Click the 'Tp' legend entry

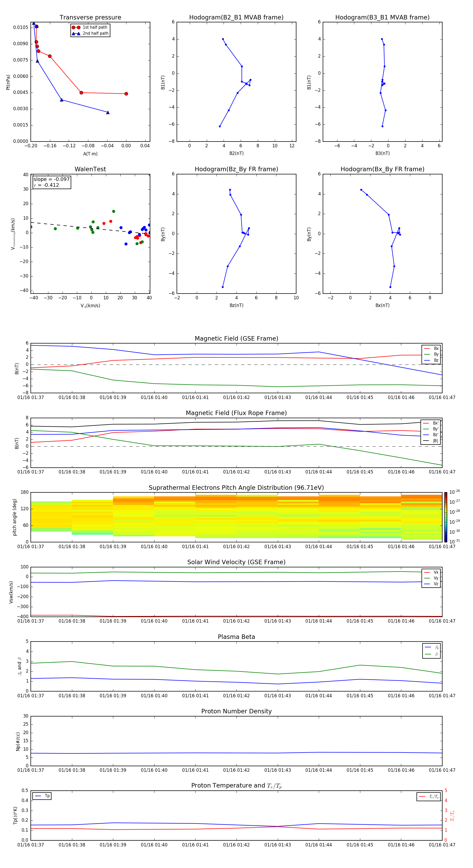[x=42, y=796]
